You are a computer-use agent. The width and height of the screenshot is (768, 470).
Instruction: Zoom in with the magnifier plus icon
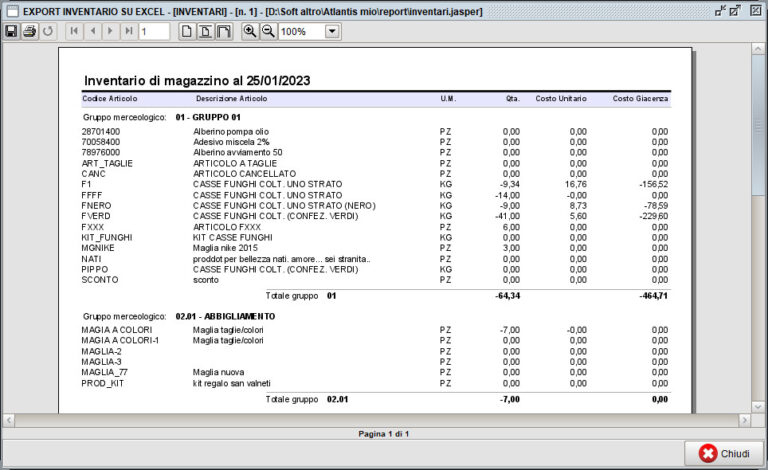point(250,32)
